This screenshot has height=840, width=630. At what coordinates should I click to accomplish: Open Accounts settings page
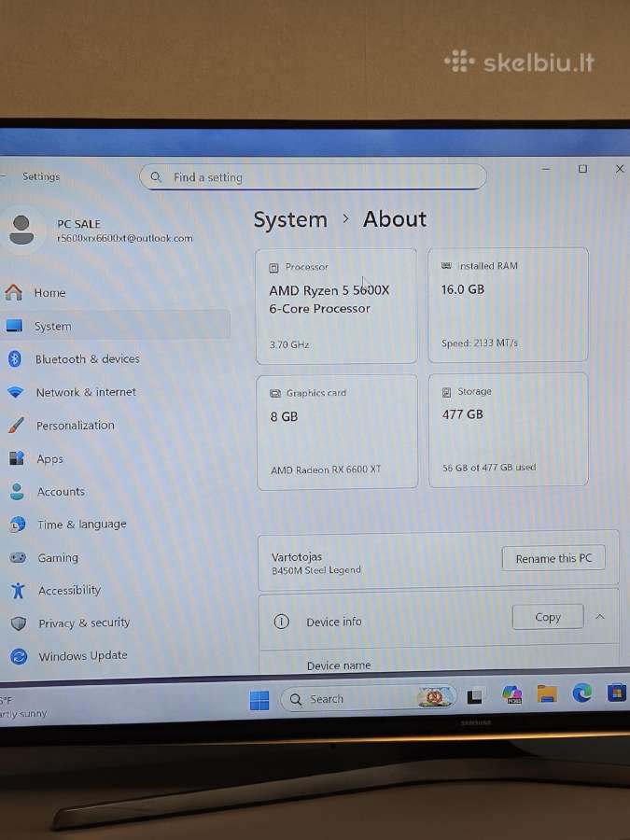pos(115,491)
